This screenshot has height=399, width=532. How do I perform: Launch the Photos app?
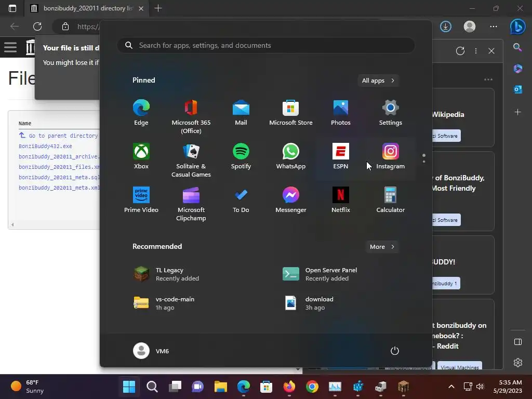coord(341,113)
